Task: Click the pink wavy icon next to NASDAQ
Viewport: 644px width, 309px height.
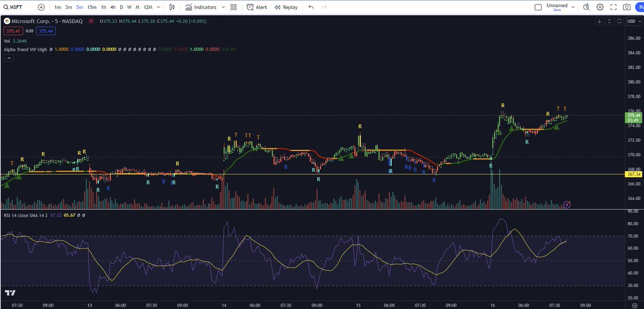Action: click(x=90, y=21)
